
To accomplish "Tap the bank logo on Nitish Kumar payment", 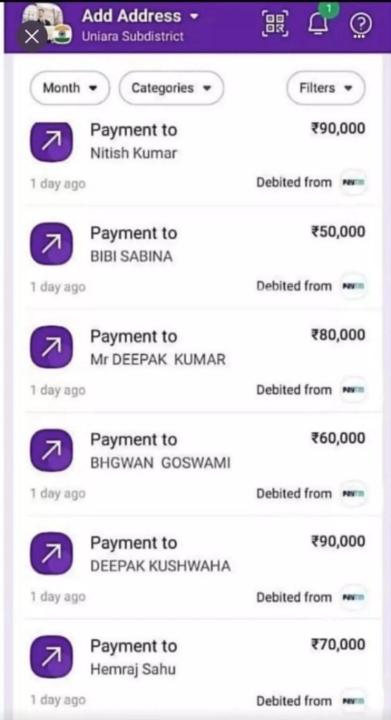I will [x=353, y=182].
